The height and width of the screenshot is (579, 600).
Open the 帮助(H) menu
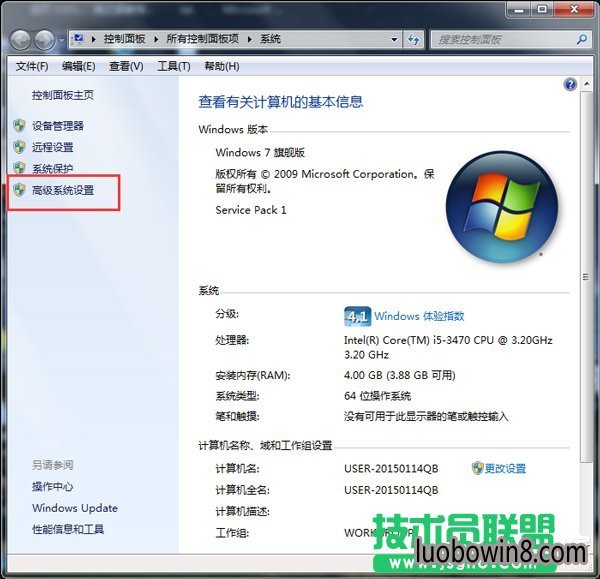(222, 66)
